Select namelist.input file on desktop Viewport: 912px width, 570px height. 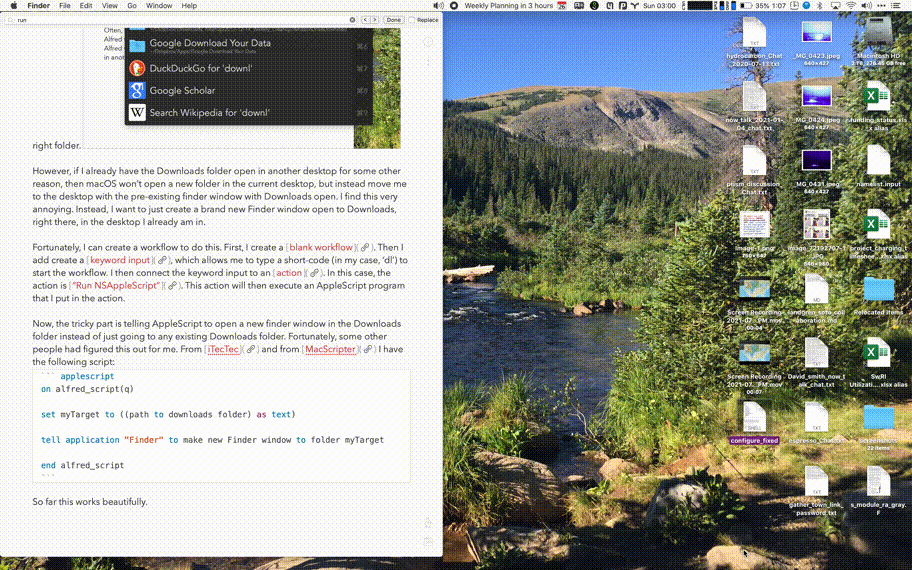pos(878,161)
